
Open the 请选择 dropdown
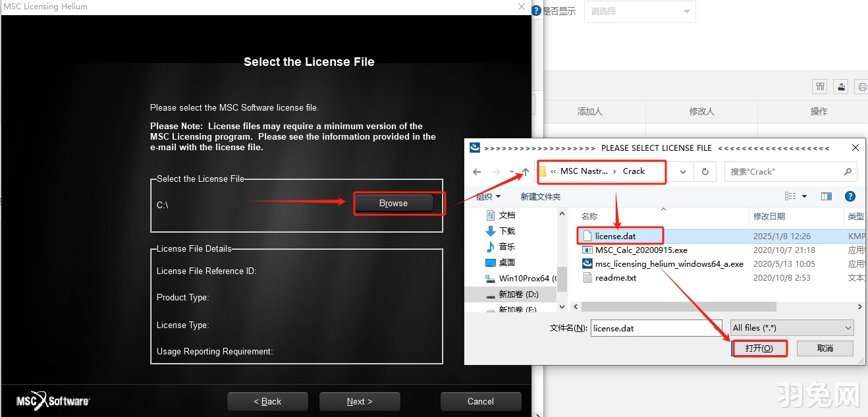point(639,11)
